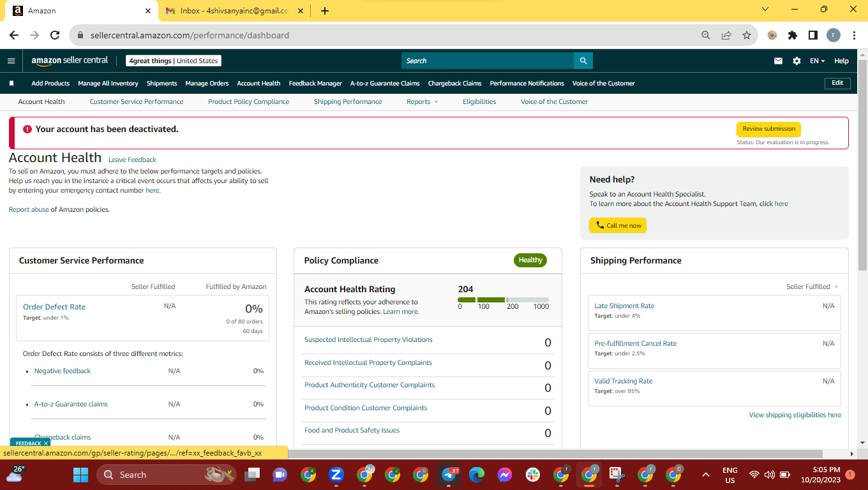Click the Account Health Rating progress bar
This screenshot has height=490, width=868.
tap(504, 300)
